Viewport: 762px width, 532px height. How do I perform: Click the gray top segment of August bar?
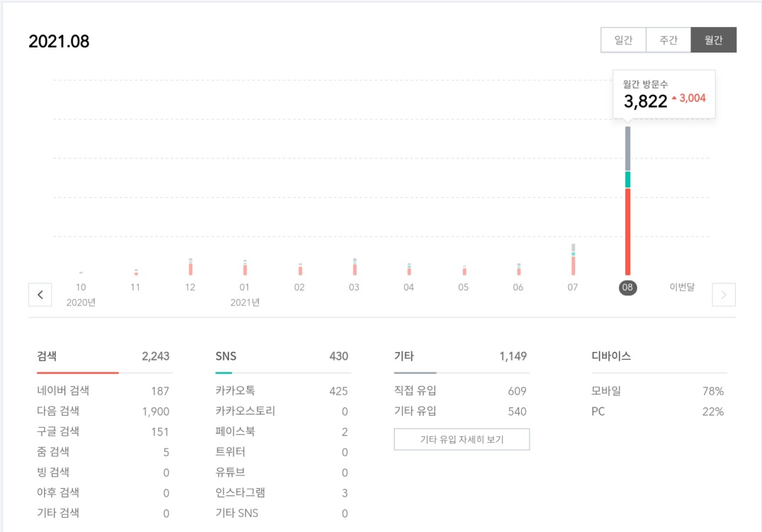click(627, 149)
